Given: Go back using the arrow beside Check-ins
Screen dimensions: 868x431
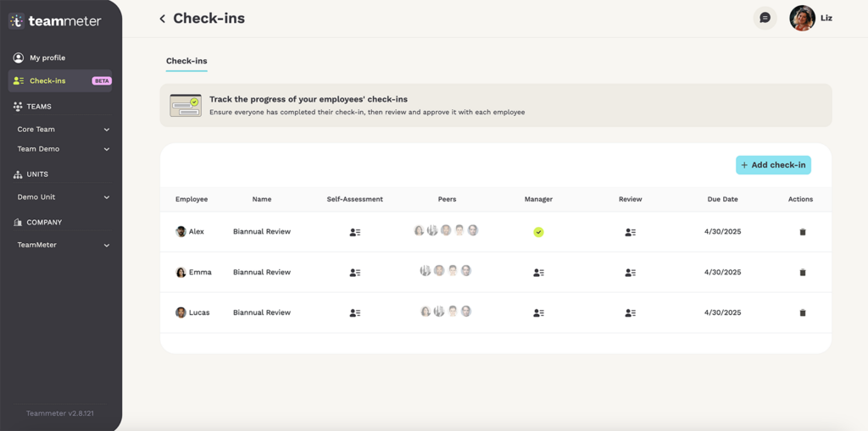Looking at the screenshot, I should [162, 19].
